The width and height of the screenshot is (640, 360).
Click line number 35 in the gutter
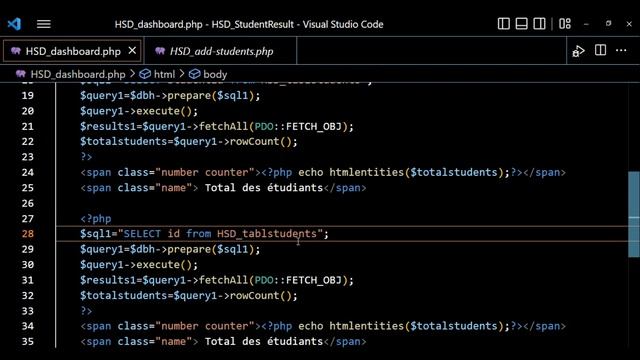pos(28,342)
